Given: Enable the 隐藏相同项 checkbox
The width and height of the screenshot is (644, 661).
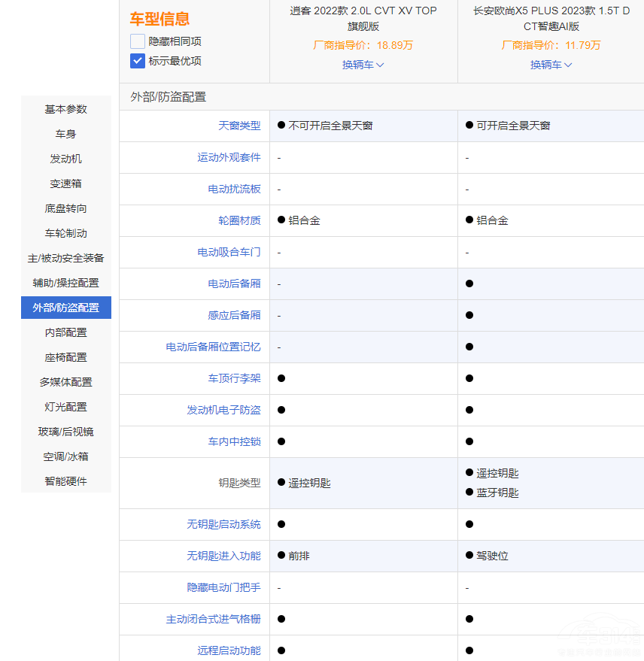Looking at the screenshot, I should pos(136,42).
